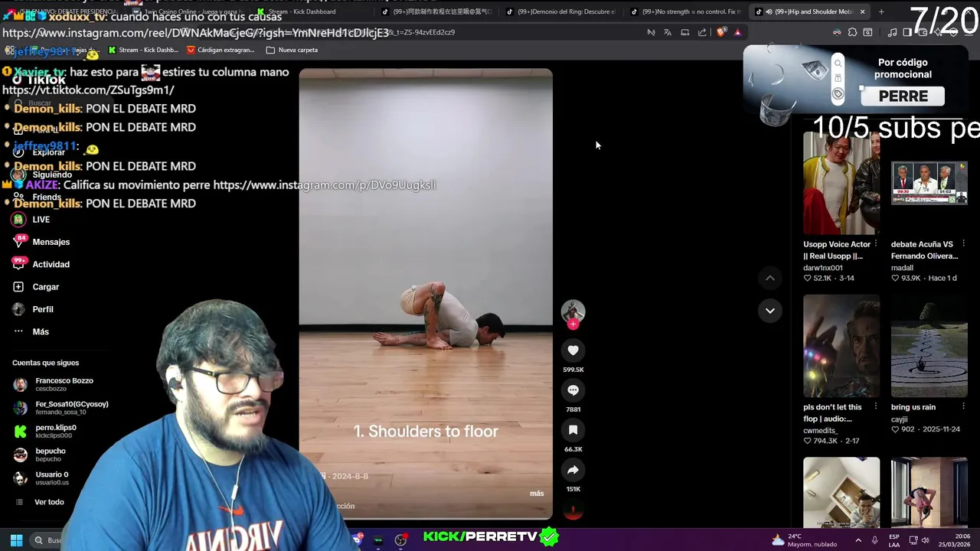The image size is (980, 551).
Task: Show hidden system tray icons
Action: click(x=857, y=540)
